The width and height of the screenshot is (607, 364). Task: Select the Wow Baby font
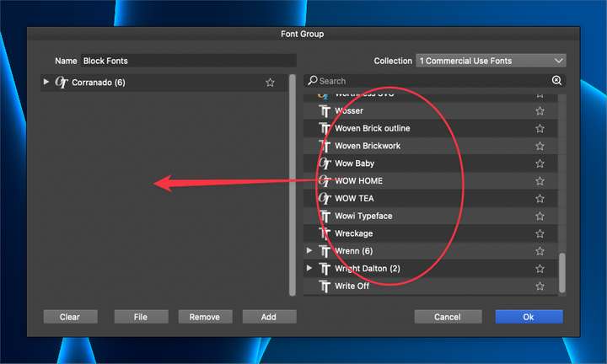pyautogui.click(x=431, y=163)
